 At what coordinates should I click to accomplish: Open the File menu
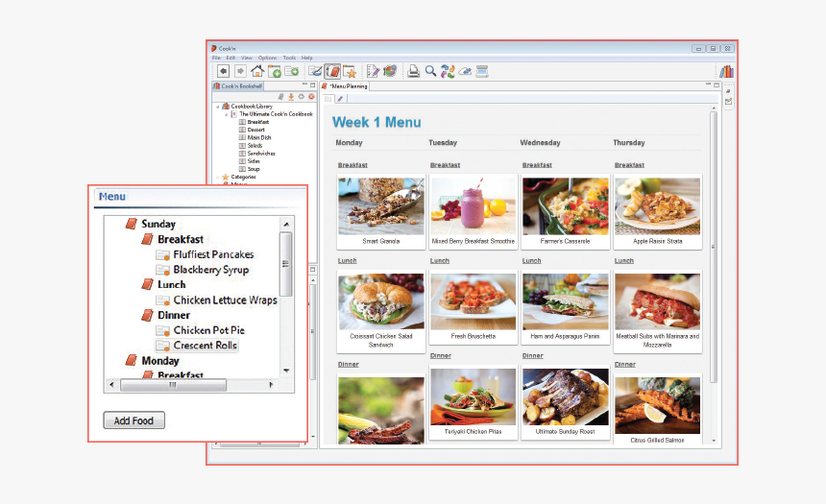click(216, 58)
